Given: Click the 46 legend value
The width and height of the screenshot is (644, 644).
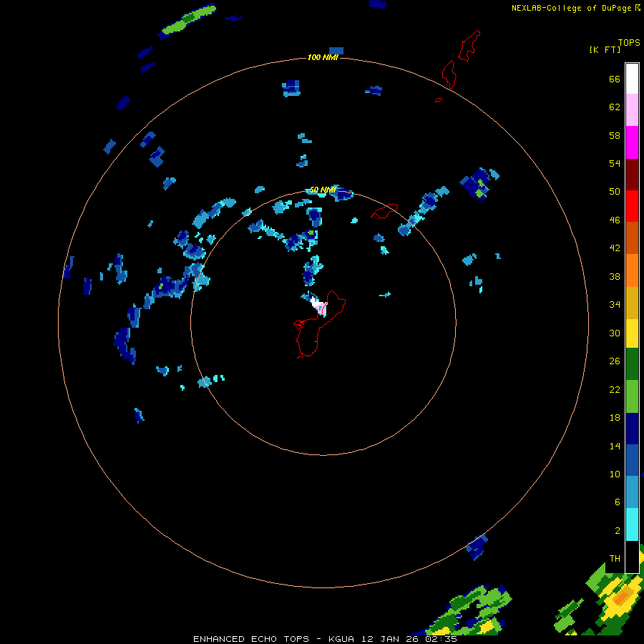Looking at the screenshot, I should click(x=615, y=220).
